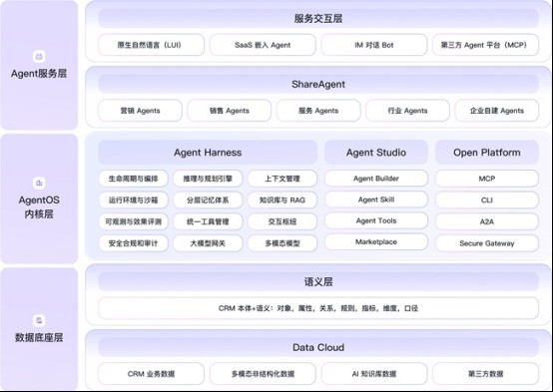Choose the 企业自建 Agents box

coord(497,111)
